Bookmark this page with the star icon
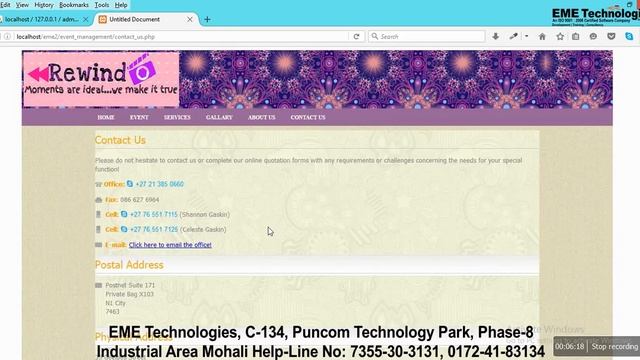This screenshot has width=640, height=360. 560,37
